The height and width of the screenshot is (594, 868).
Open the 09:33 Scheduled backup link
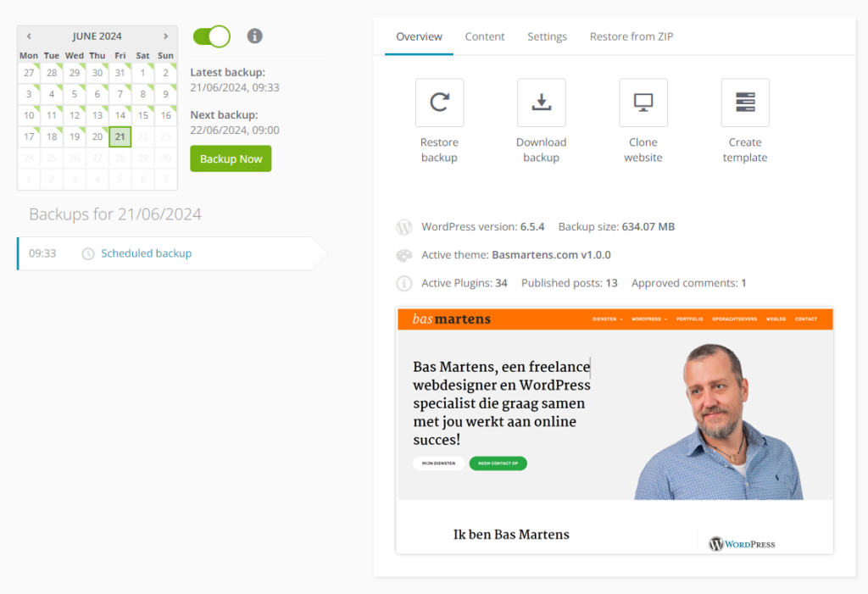click(146, 253)
